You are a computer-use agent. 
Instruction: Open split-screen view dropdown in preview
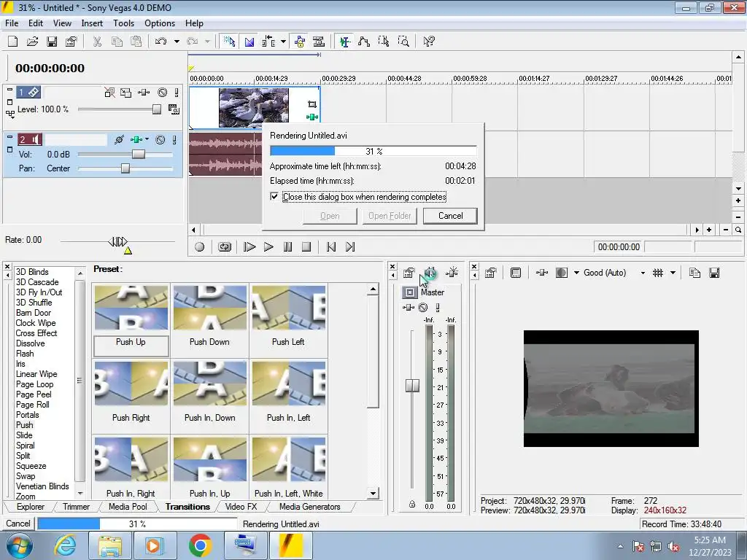pyautogui.click(x=576, y=273)
